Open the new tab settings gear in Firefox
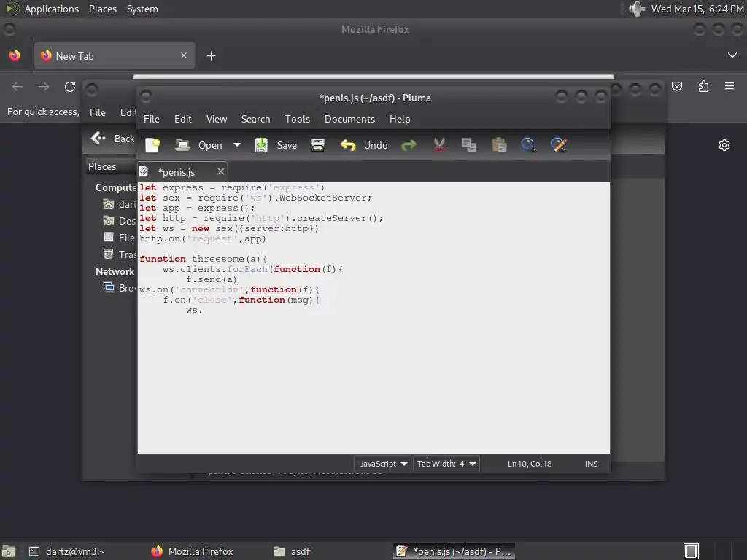The image size is (747, 560). pos(724,145)
